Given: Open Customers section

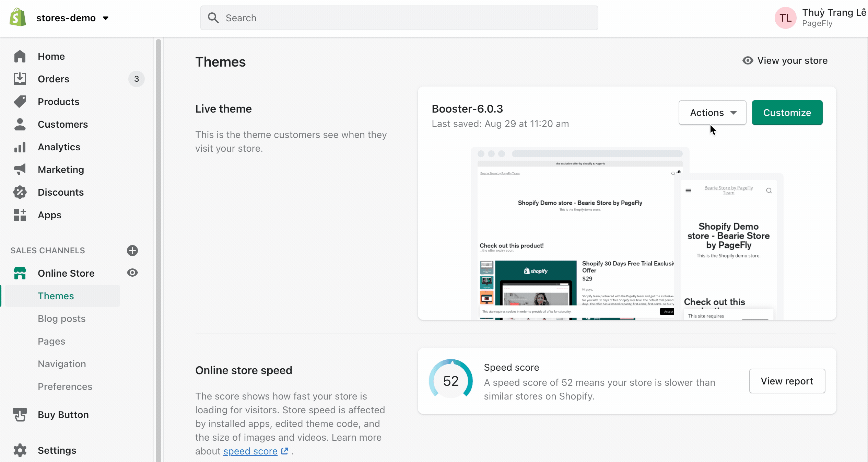Looking at the screenshot, I should (63, 124).
